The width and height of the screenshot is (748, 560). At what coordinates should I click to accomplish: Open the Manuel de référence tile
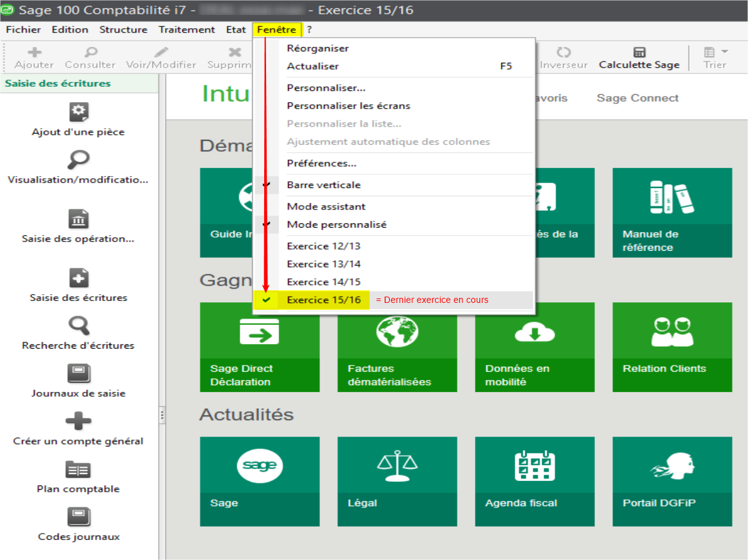pos(672,212)
